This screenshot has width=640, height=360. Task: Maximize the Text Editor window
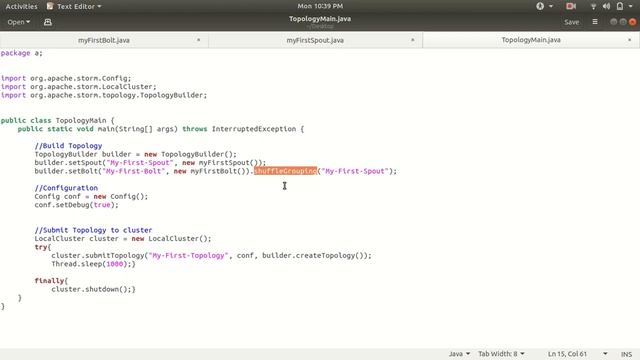623,22
